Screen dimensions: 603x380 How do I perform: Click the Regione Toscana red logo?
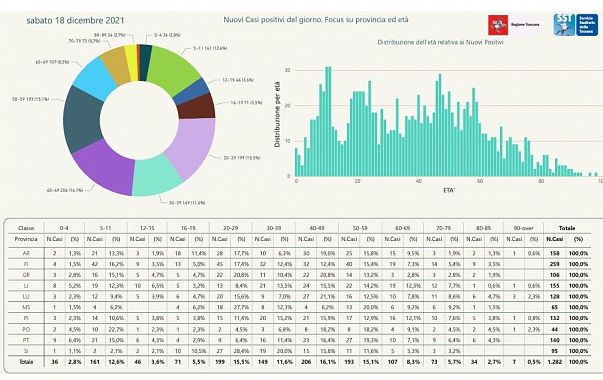[498, 25]
